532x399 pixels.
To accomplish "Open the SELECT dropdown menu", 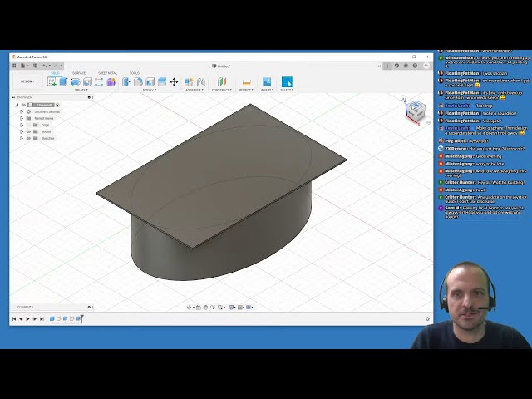I will tap(287, 90).
